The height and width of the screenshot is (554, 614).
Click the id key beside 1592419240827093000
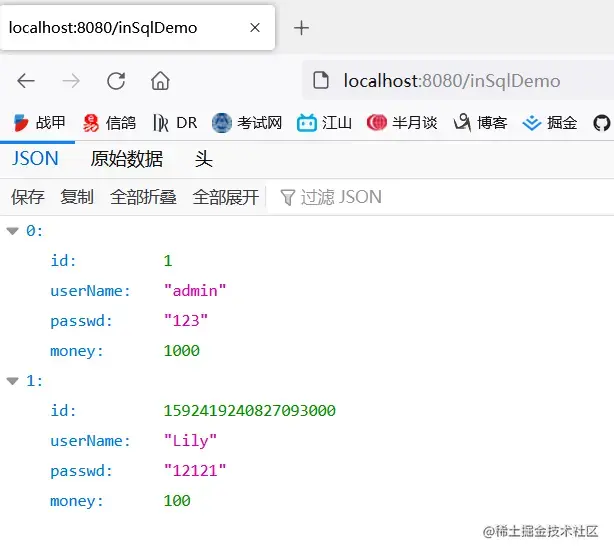(63, 411)
